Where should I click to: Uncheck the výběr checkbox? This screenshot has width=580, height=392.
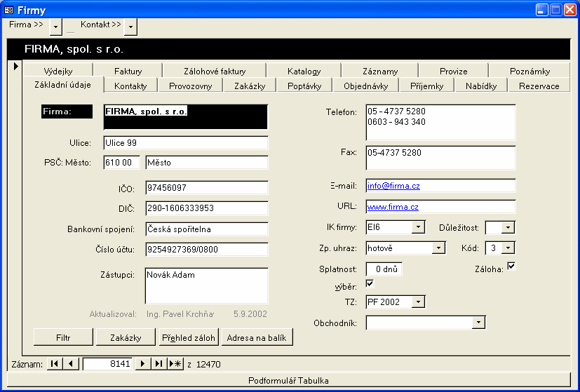370,283
